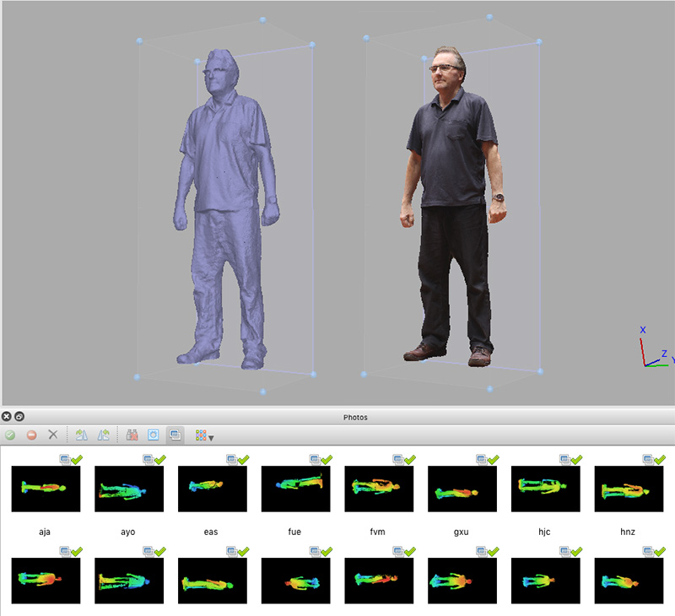Image resolution: width=675 pixels, height=616 pixels.
Task: Click the depth map badge above hnz
Action: pyautogui.click(x=648, y=460)
